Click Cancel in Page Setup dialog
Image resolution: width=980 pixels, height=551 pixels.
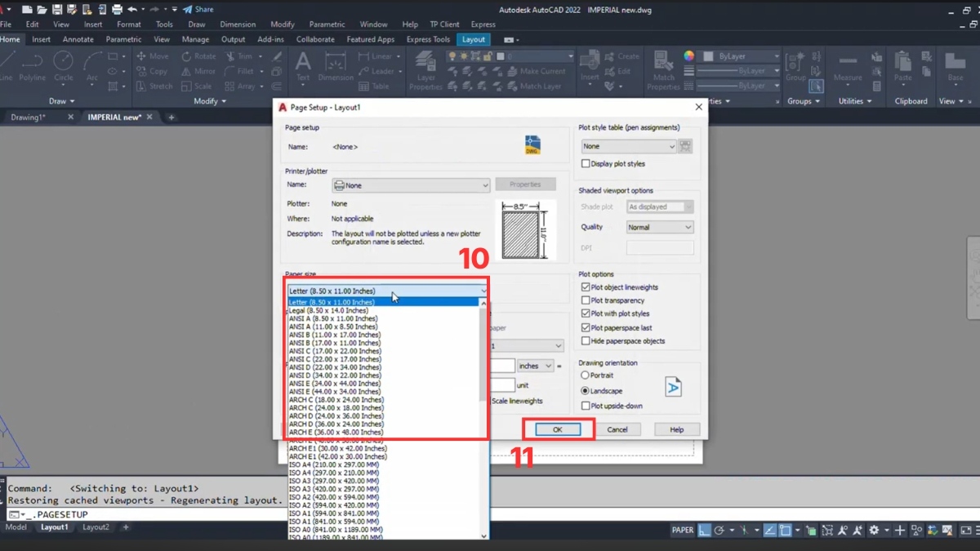click(617, 429)
